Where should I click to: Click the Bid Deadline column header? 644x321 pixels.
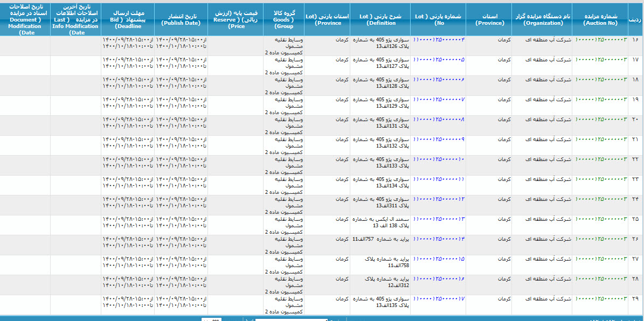click(x=128, y=20)
